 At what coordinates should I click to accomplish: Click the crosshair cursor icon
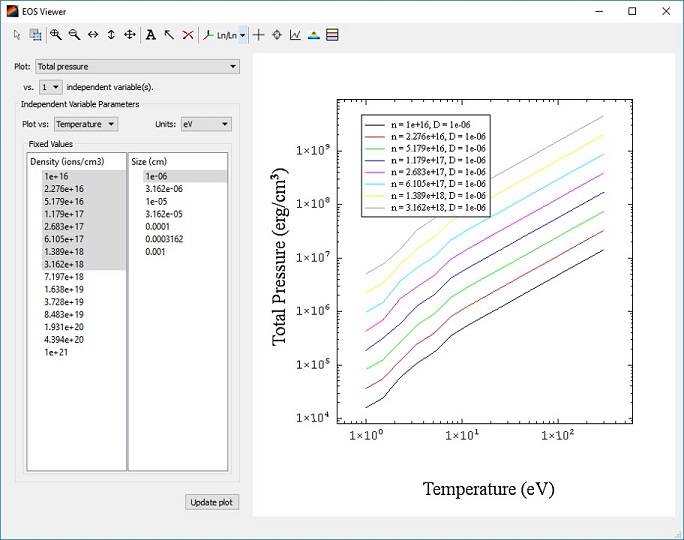(x=259, y=35)
